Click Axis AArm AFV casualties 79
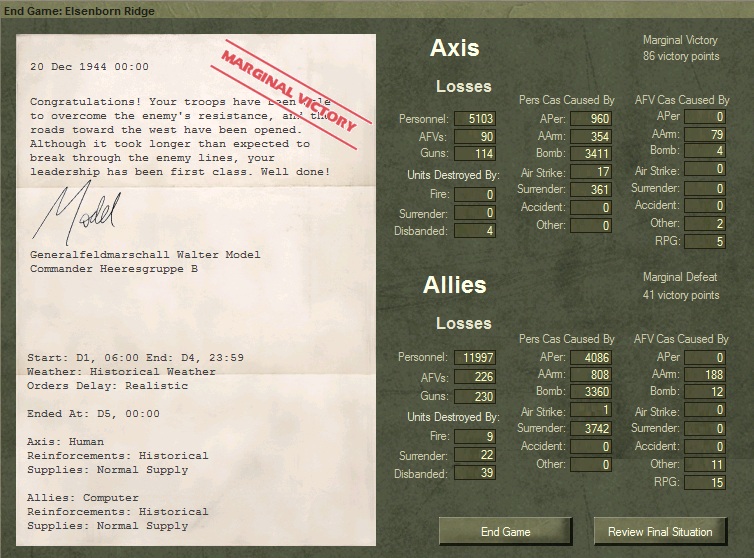This screenshot has height=558, width=754. [705, 135]
